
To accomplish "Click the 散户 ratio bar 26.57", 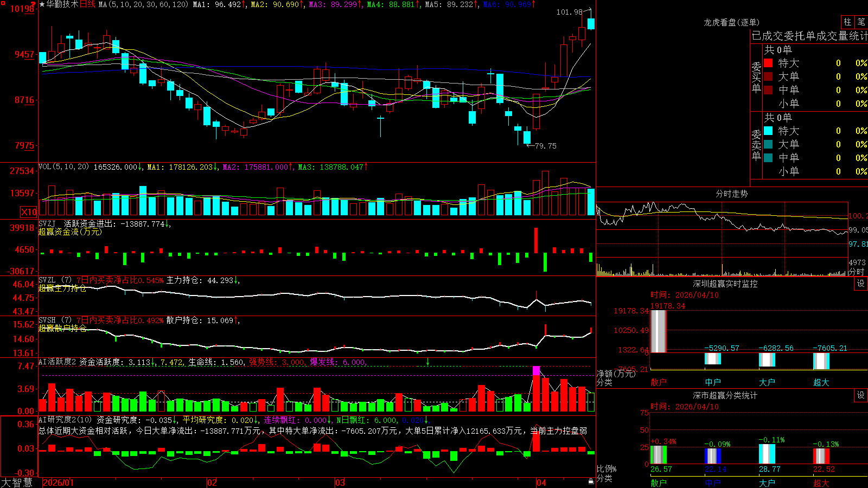I will click(x=658, y=455).
